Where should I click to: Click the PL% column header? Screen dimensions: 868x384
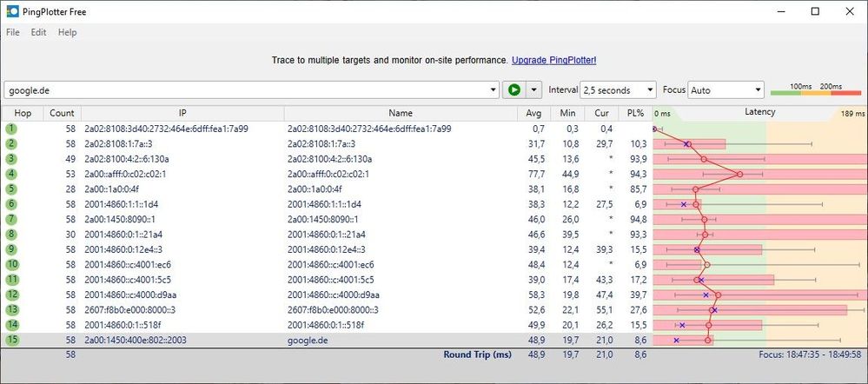[635, 113]
